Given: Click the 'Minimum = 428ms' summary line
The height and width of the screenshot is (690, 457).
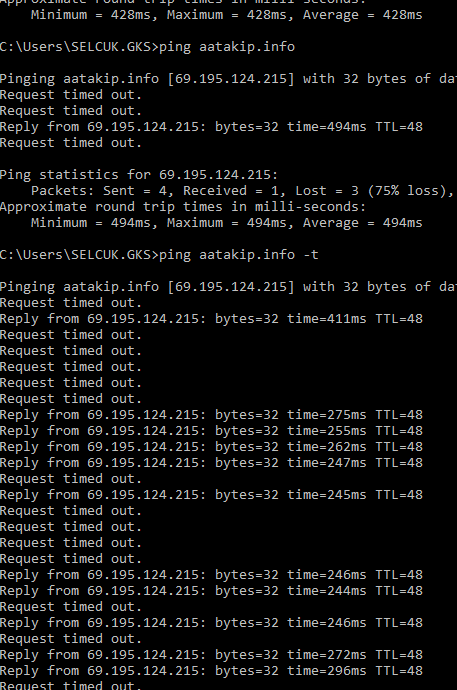Looking at the screenshot, I should pyautogui.click(x=227, y=15).
